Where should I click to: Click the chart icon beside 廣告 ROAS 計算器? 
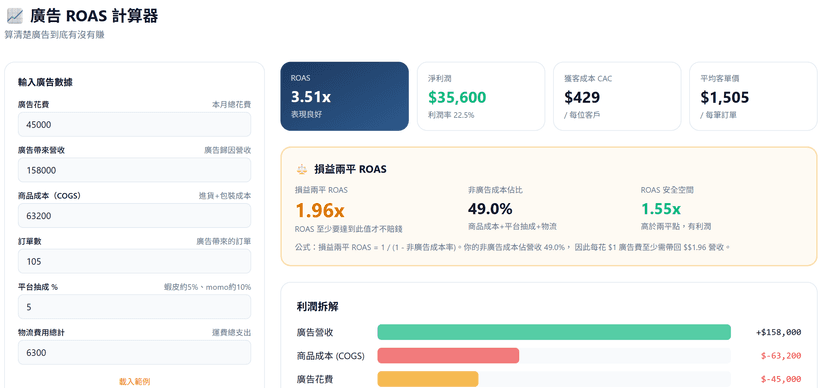tap(14, 16)
